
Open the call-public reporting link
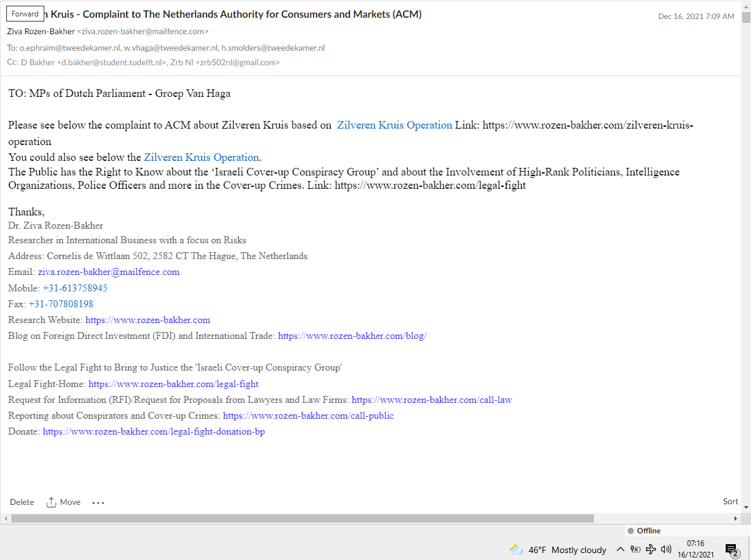tap(308, 416)
